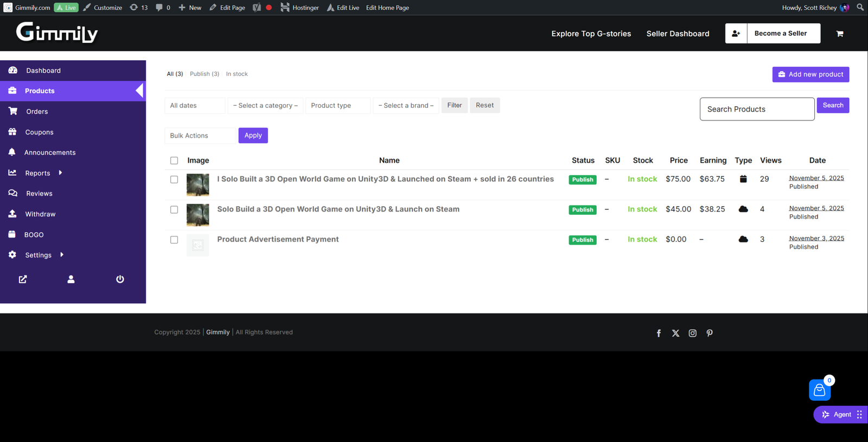Open thumbnail of the $45.00 Steam product
The height and width of the screenshot is (442, 868).
tap(197, 215)
